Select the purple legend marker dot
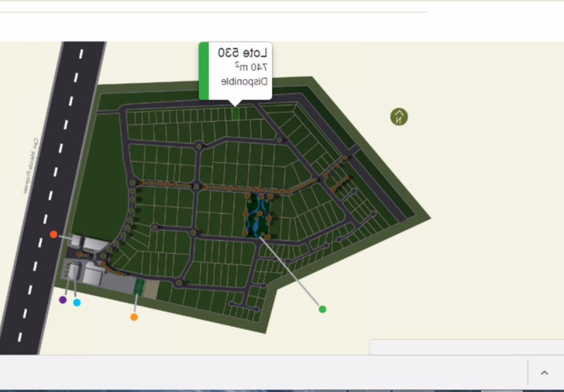 point(63,300)
